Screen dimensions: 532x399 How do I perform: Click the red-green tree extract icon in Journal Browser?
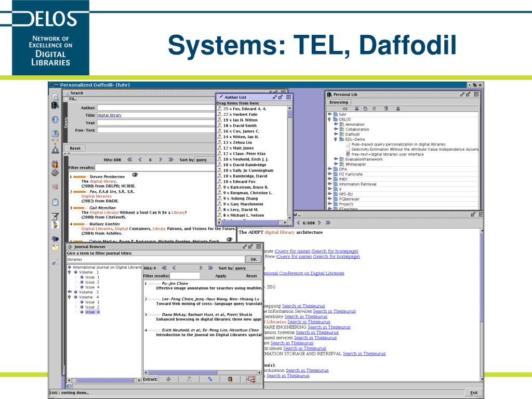[251, 379]
